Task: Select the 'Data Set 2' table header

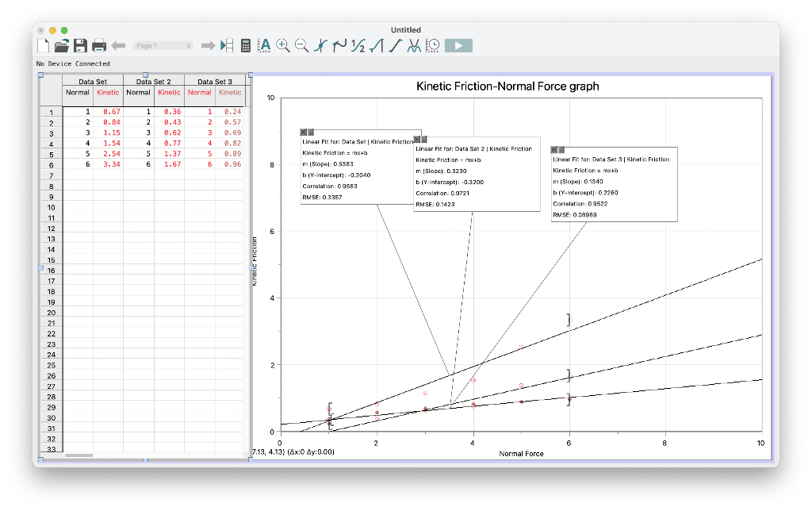Action: [x=153, y=82]
